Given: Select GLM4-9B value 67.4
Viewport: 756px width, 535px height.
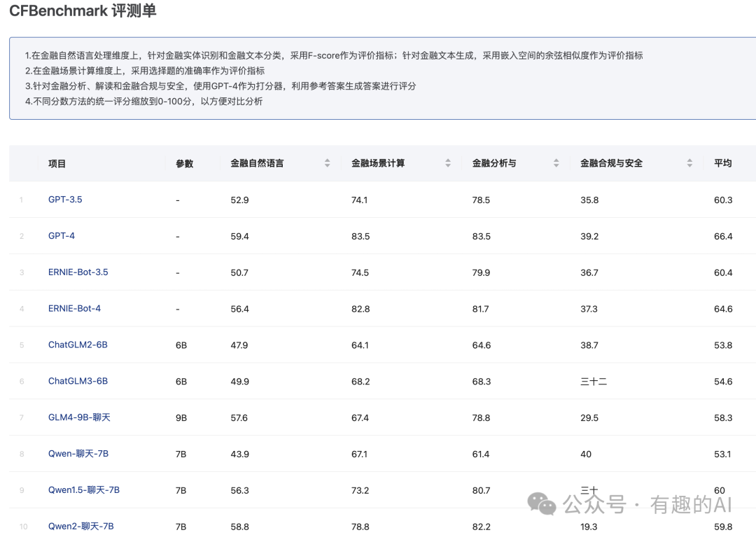Looking at the screenshot, I should coord(360,418).
